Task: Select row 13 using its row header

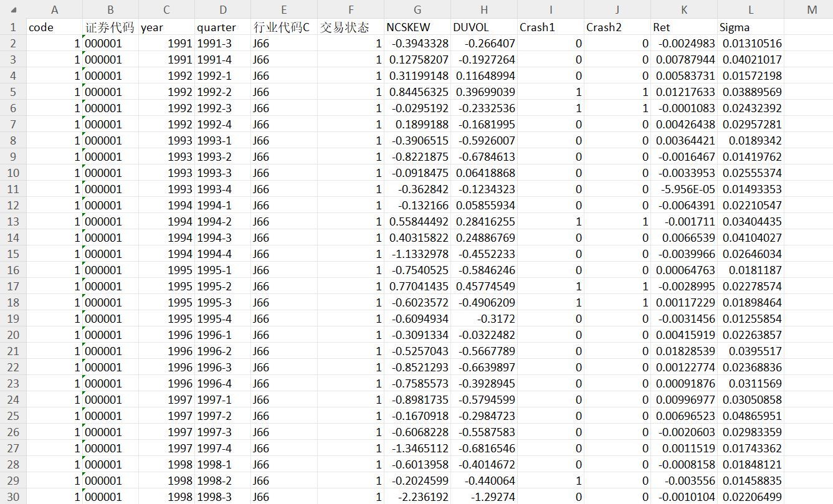Action: 13,222
